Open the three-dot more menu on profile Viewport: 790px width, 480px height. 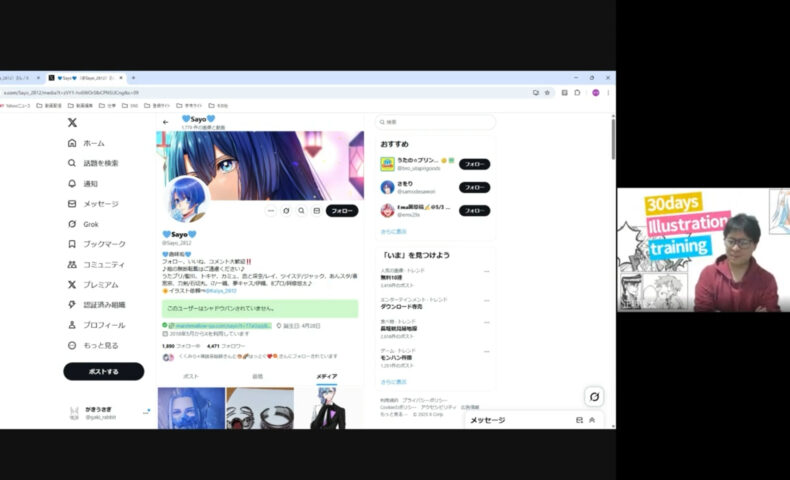(x=271, y=211)
